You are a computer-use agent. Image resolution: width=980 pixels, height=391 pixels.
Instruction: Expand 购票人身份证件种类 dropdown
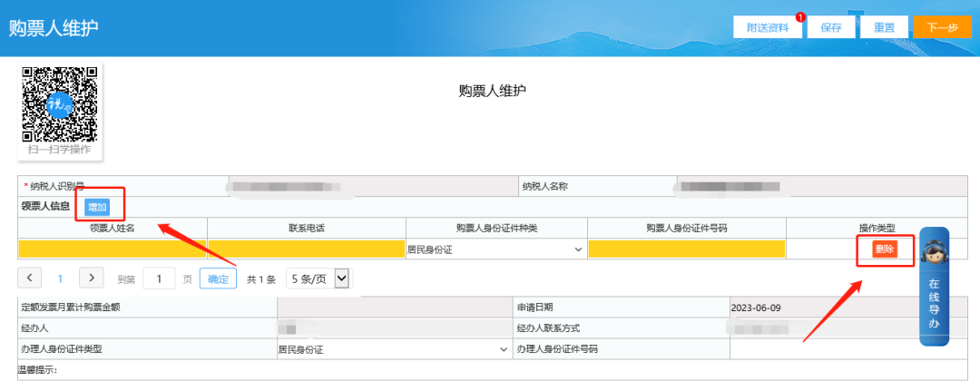(x=495, y=249)
